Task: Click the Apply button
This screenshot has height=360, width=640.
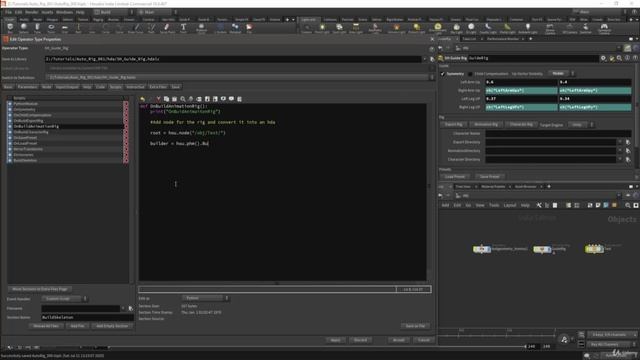Action: click(335, 340)
